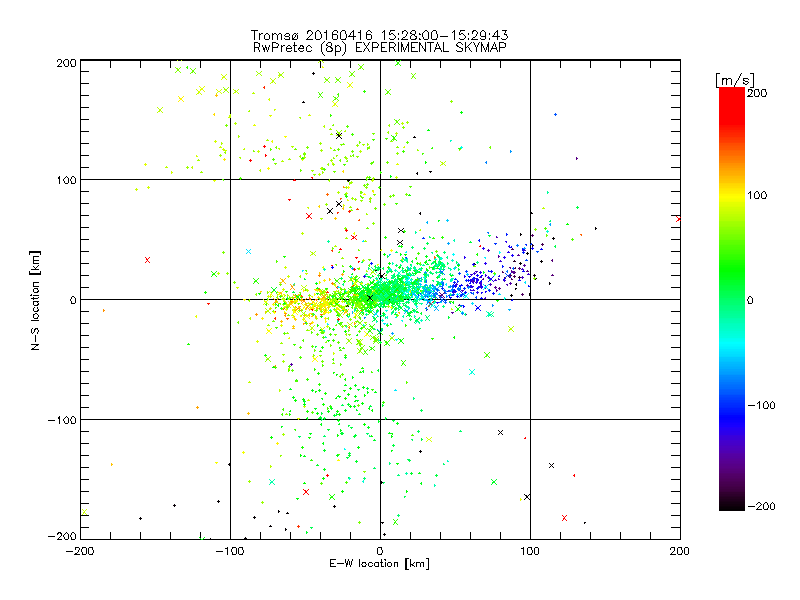This screenshot has width=800, height=600.
Task: Click the y-axis tick label '100'
Action: click(66, 180)
